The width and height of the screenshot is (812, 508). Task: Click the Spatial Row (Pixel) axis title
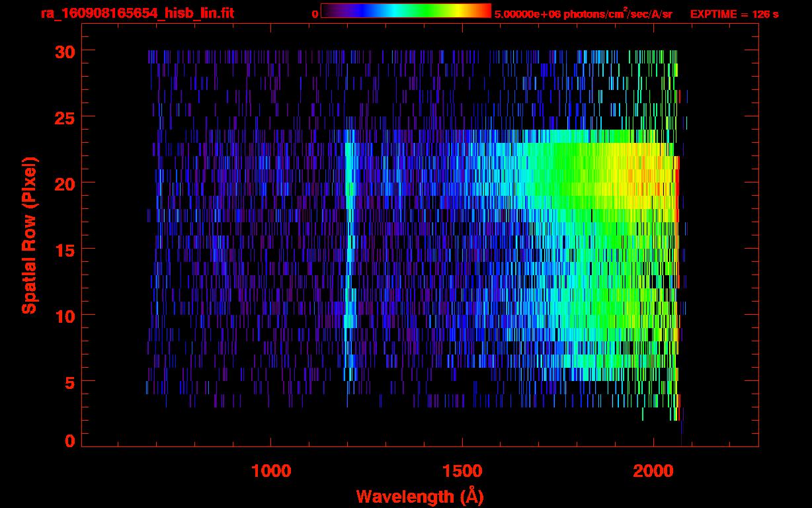point(29,235)
